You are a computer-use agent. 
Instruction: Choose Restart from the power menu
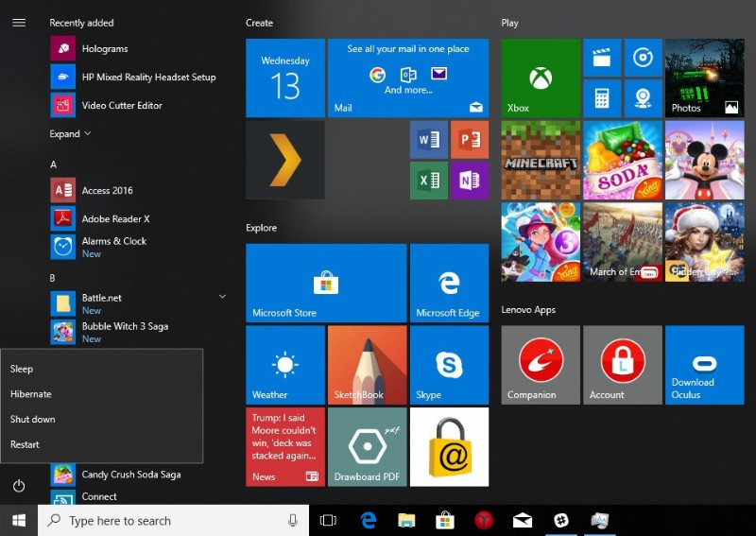102,444
